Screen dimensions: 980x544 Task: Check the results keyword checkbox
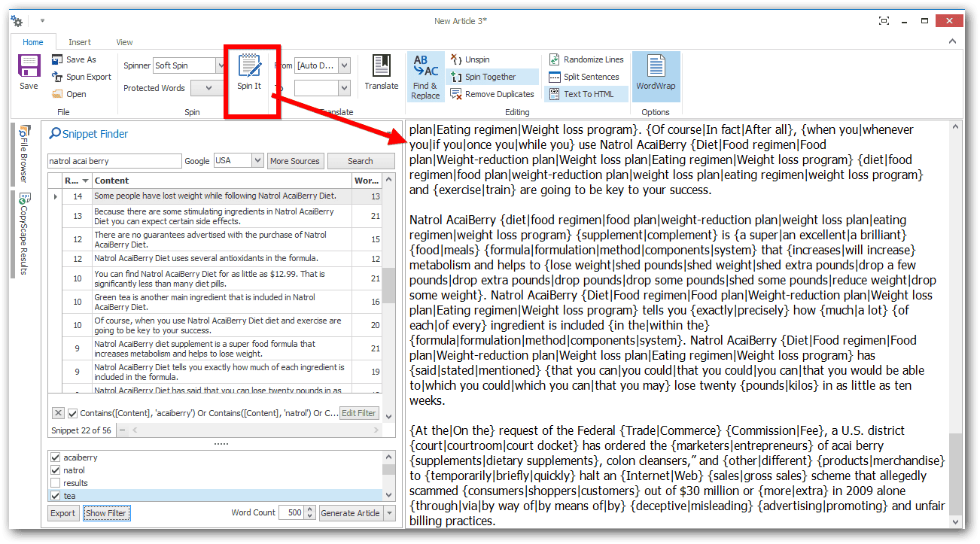tap(55, 483)
